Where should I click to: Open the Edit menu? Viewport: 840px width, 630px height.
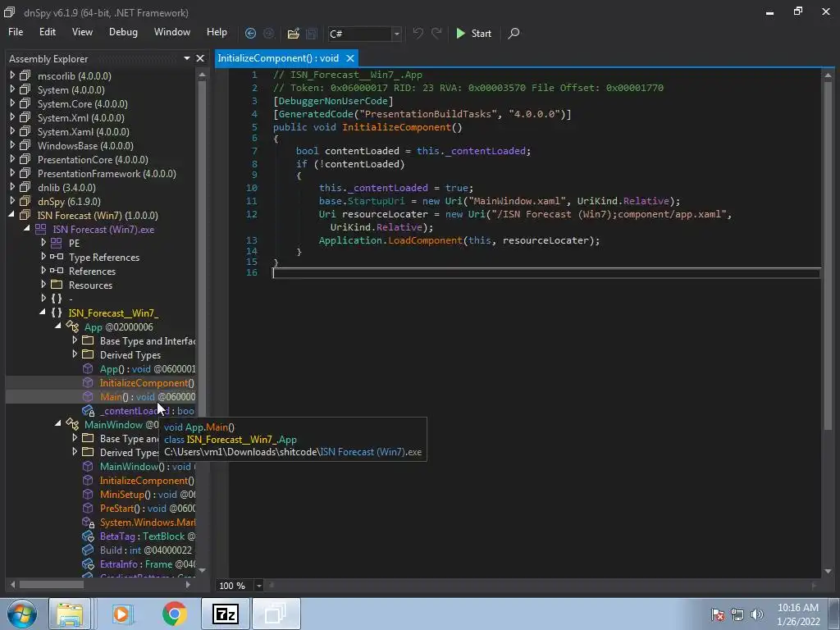tap(47, 32)
